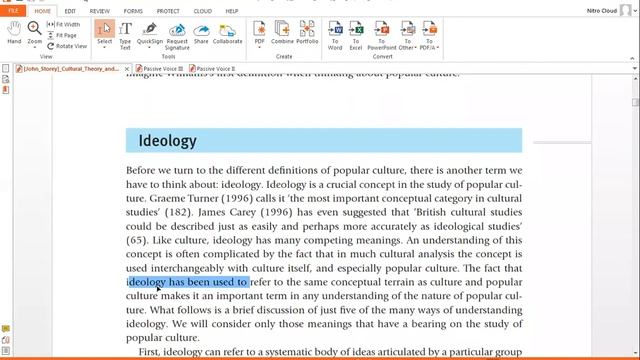Screen dimensions: 640x360
Task: Switch to the John_Storey Cultural_Theory document tab
Action: tap(70, 69)
